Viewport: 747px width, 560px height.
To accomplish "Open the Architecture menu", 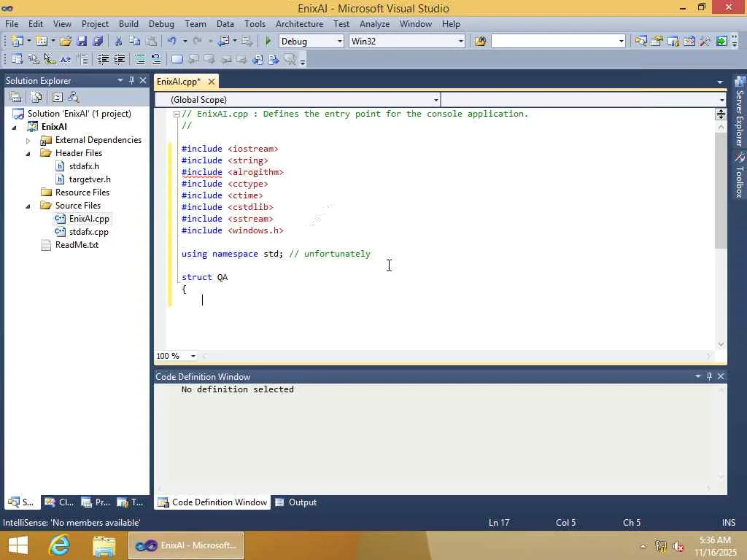I will click(x=299, y=23).
